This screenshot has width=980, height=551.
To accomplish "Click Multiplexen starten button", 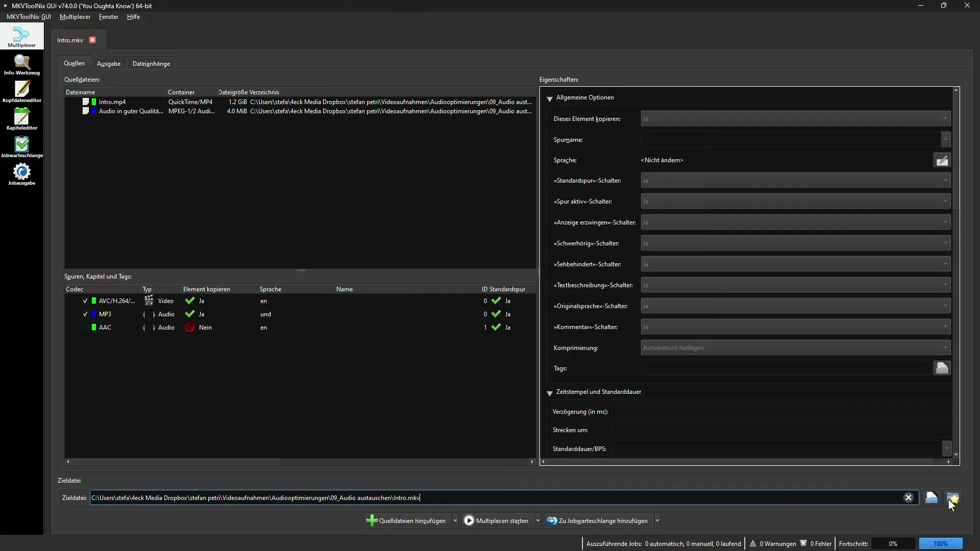I will click(x=498, y=521).
